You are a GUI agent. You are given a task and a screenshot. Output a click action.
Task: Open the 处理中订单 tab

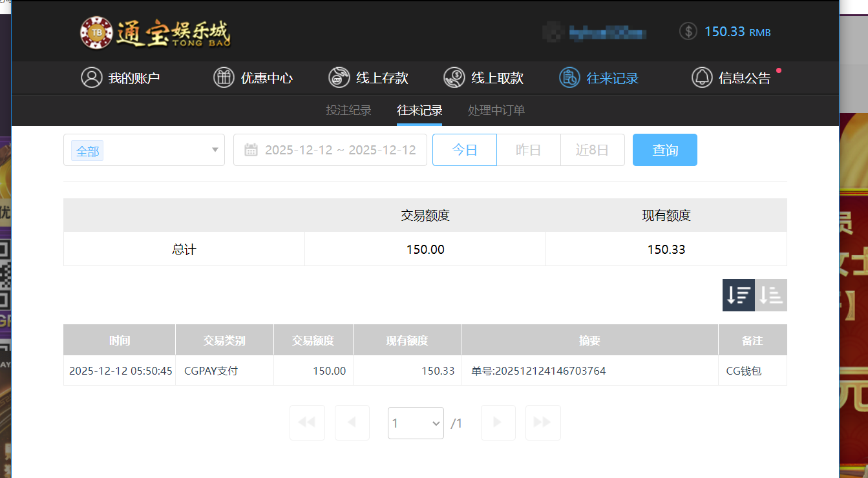point(497,110)
